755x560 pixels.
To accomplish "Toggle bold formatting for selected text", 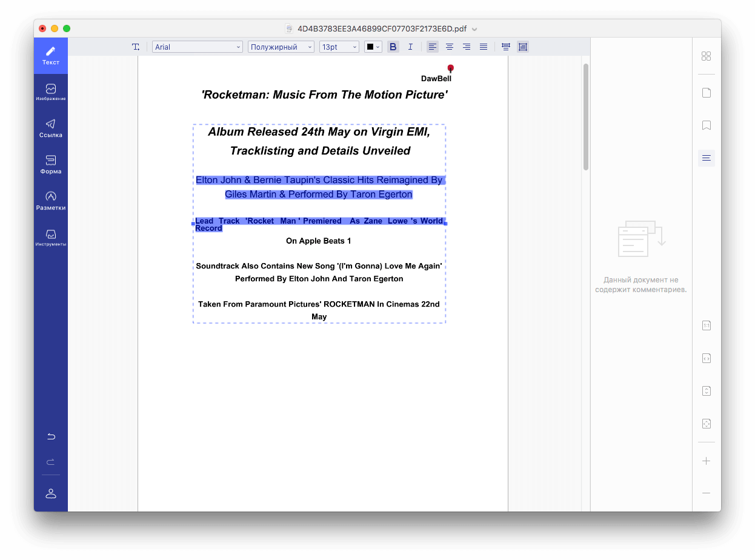I will pyautogui.click(x=393, y=46).
